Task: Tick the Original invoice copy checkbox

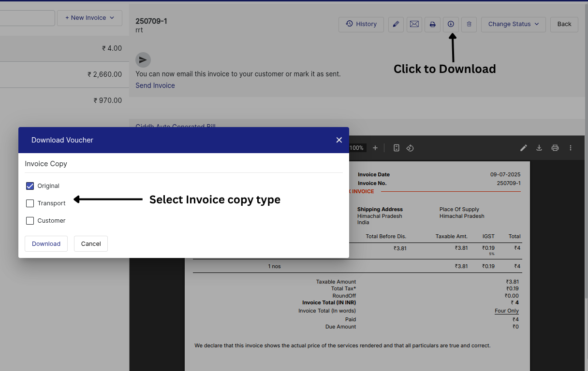Action: pyautogui.click(x=30, y=186)
